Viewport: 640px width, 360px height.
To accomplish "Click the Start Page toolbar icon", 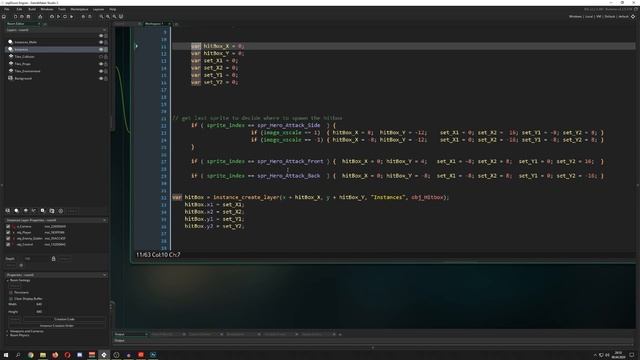I will [x=4, y=17].
